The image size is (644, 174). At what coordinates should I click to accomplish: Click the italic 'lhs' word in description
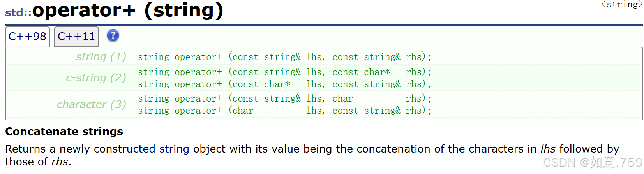[548, 149]
